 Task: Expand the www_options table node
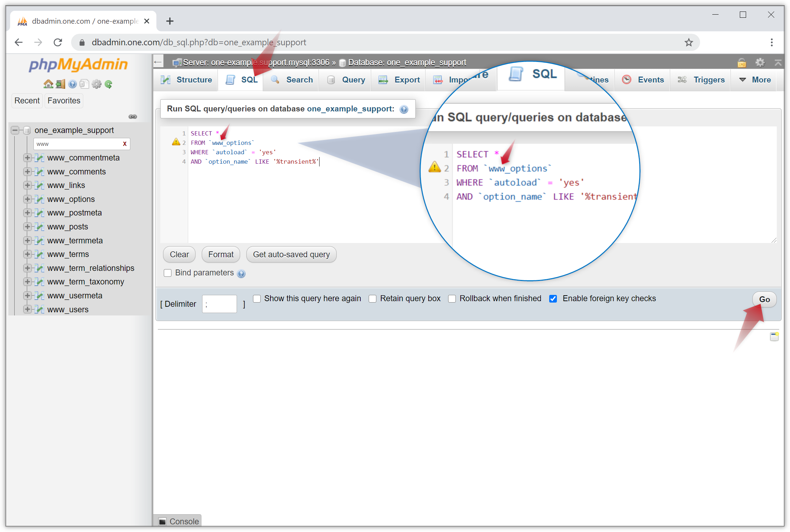tap(27, 199)
